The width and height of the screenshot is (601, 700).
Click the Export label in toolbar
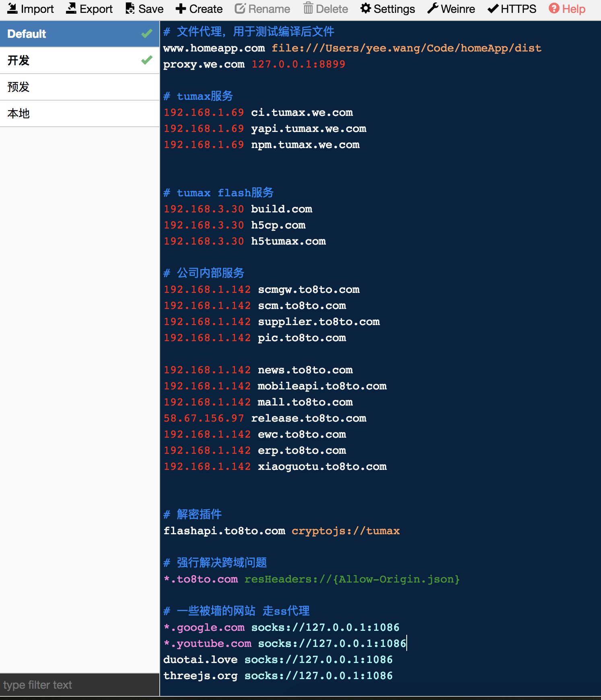click(x=96, y=9)
